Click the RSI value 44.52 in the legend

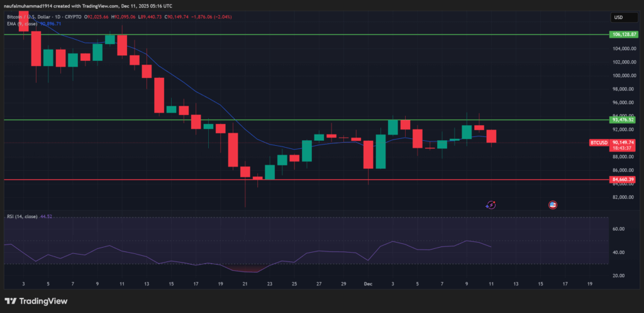click(46, 216)
